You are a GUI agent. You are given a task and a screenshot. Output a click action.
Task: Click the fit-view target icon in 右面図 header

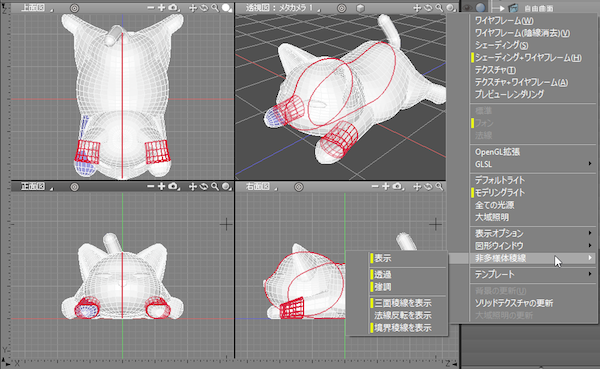click(x=299, y=187)
